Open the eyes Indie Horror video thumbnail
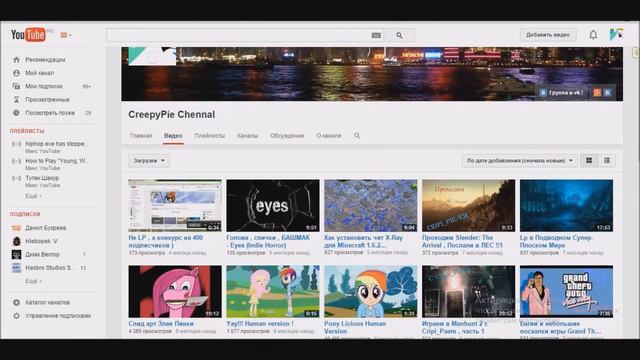640x360 pixels. coord(273,206)
